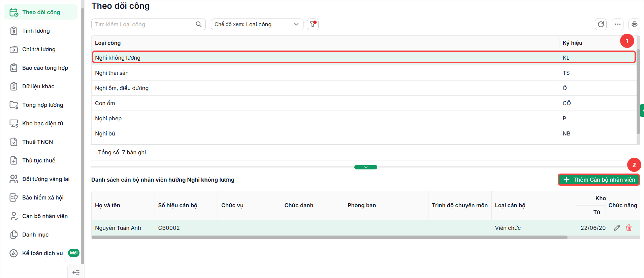Click the Tổng hợp lương folder icon
This screenshot has width=644, height=278.
coord(14,105)
